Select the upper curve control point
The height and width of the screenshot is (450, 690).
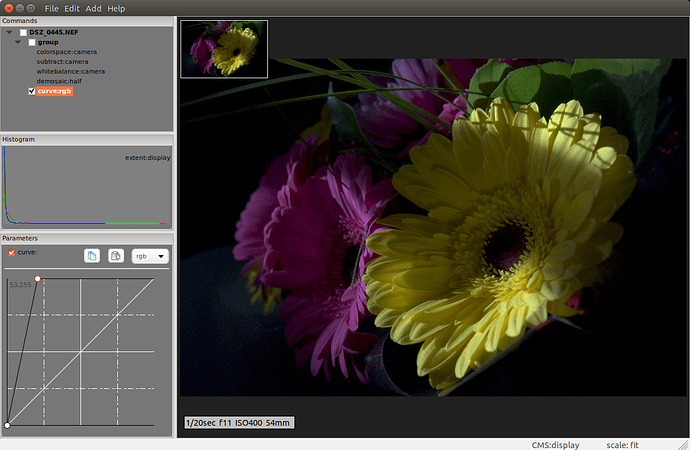coord(38,278)
